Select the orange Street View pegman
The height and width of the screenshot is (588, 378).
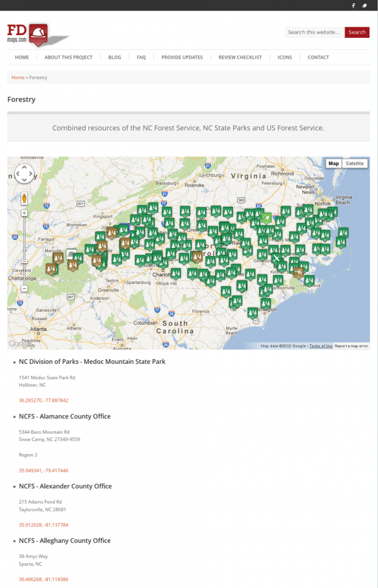24,198
